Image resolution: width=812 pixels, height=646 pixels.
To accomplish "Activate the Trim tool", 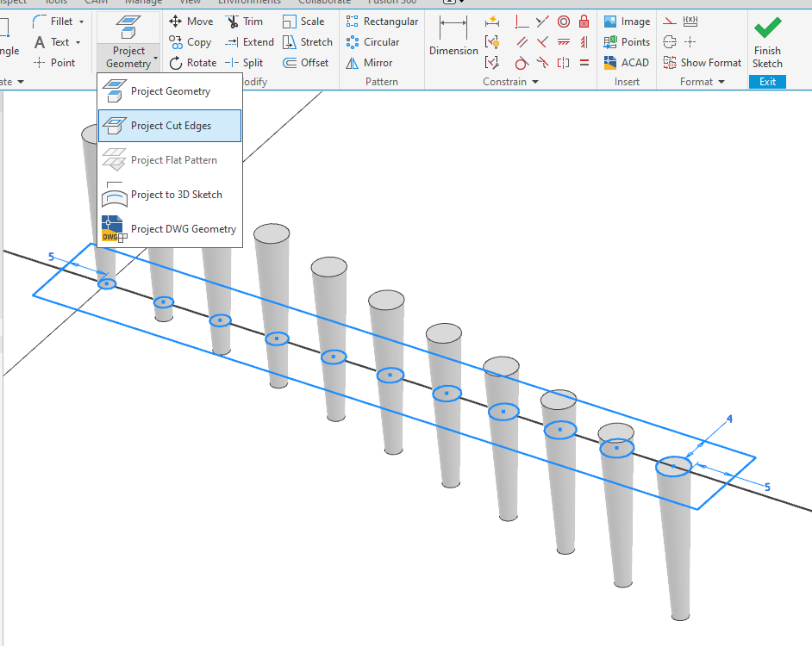I will pyautogui.click(x=246, y=21).
